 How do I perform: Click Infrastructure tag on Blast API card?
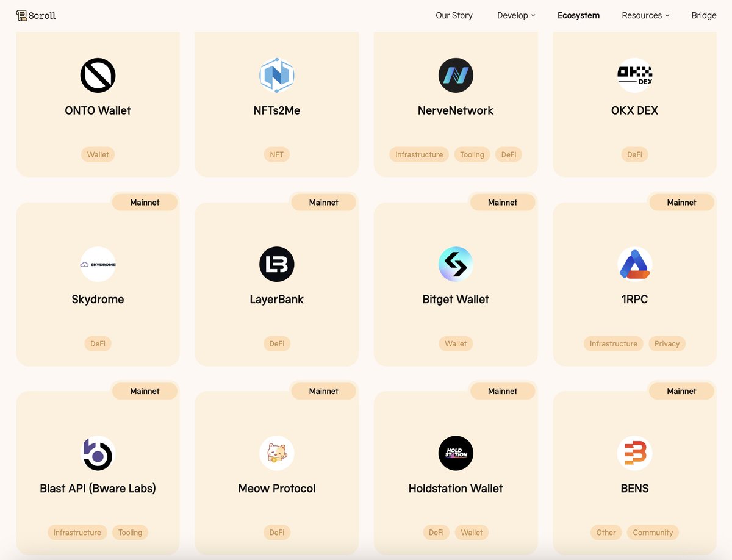(77, 533)
